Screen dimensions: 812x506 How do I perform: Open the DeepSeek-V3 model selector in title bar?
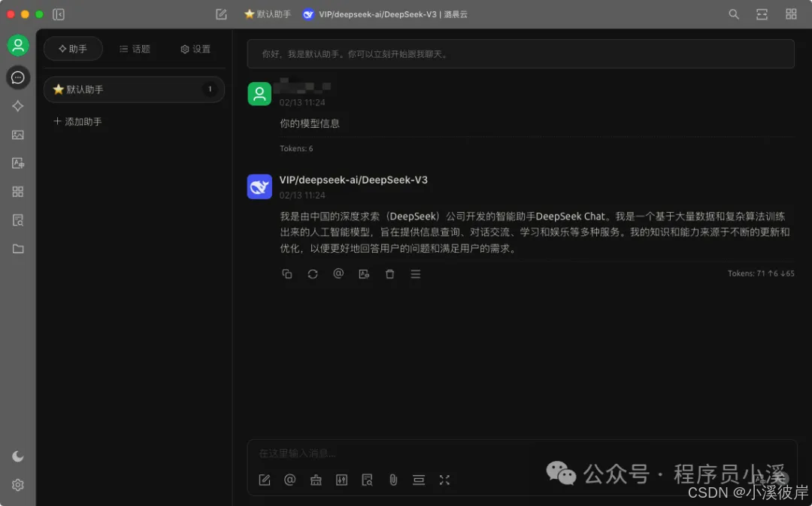click(x=385, y=14)
